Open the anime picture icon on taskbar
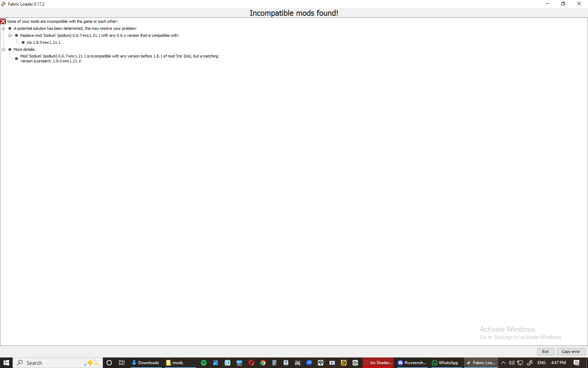 [x=297, y=363]
